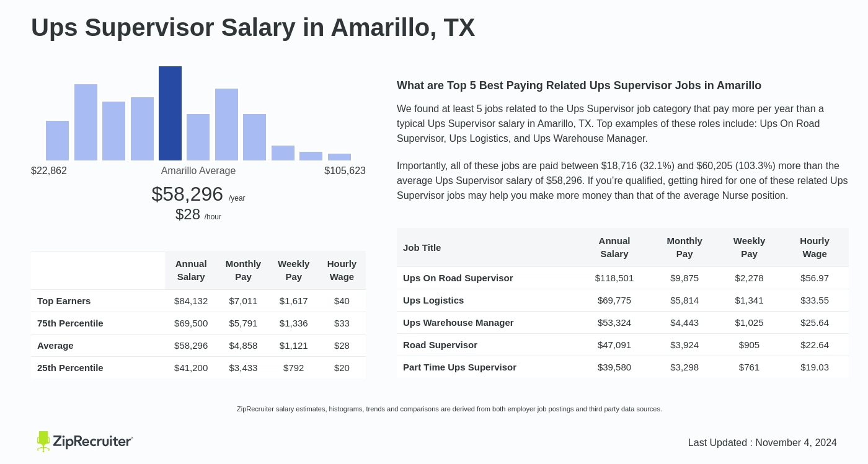Select the $3,433 monthly pay cell
Screen dimensions: 868x464
pos(243,367)
